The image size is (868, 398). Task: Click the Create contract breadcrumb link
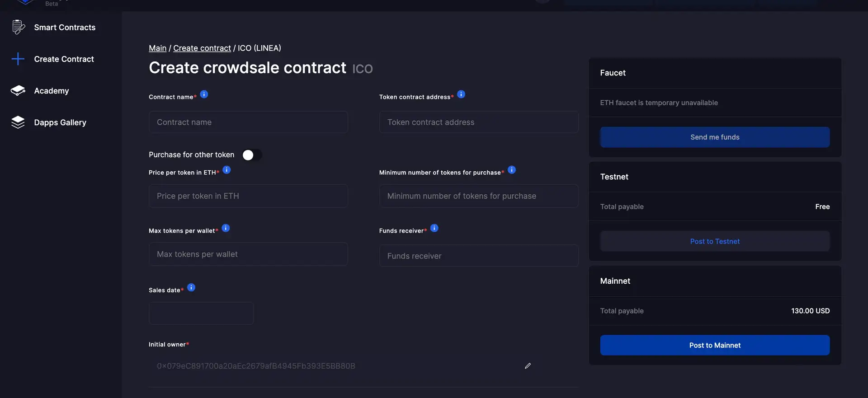[x=202, y=48]
